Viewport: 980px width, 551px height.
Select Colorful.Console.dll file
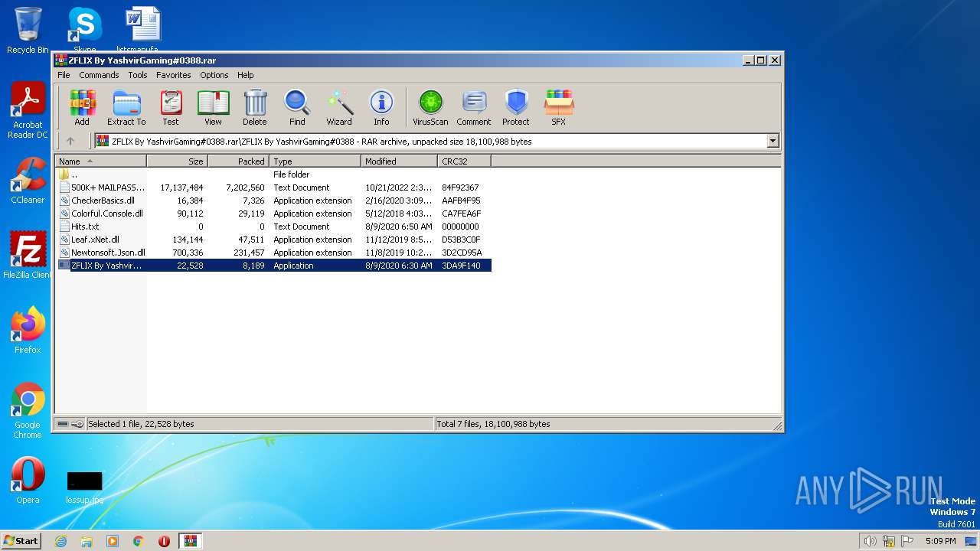coord(273,214)
